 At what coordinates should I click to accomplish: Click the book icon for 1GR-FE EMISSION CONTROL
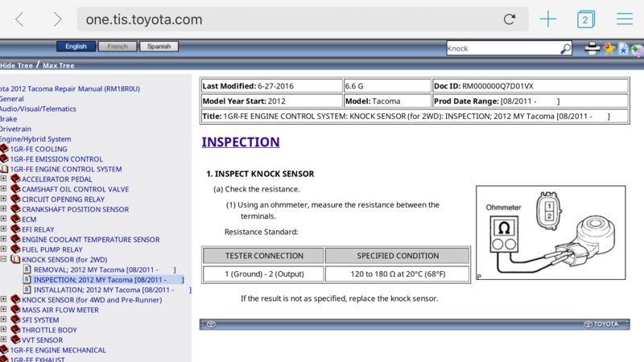pos(4,158)
